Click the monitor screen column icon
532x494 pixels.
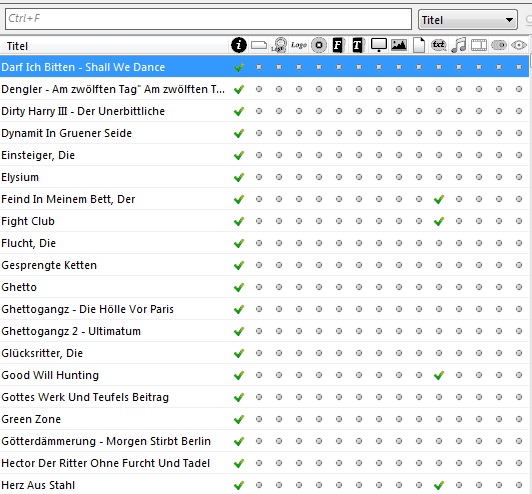[379, 45]
